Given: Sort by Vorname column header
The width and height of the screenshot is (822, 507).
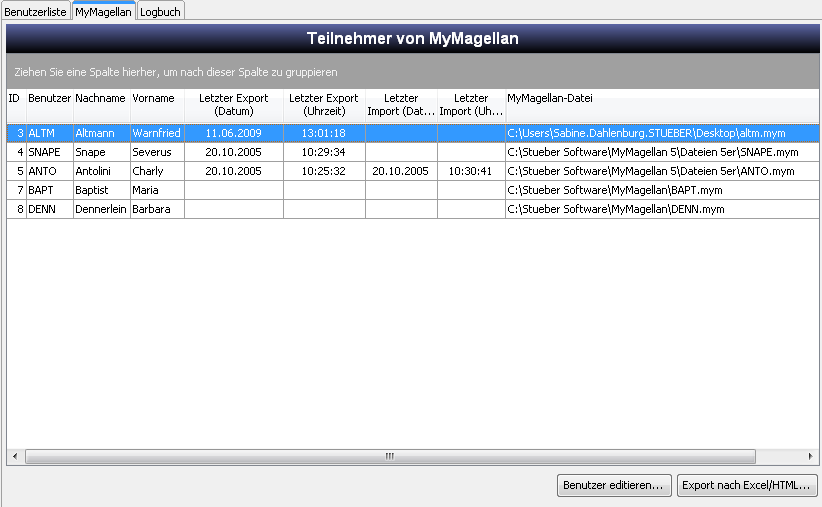Looking at the screenshot, I should pos(157,105).
